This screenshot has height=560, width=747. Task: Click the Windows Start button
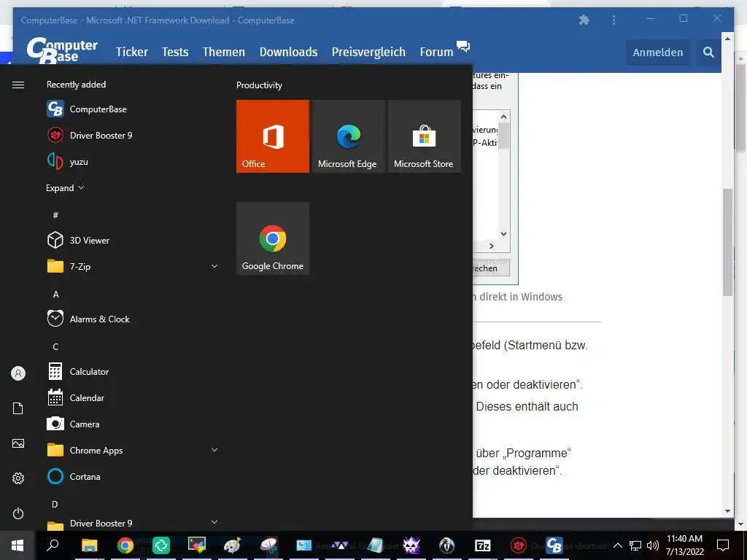[18, 545]
